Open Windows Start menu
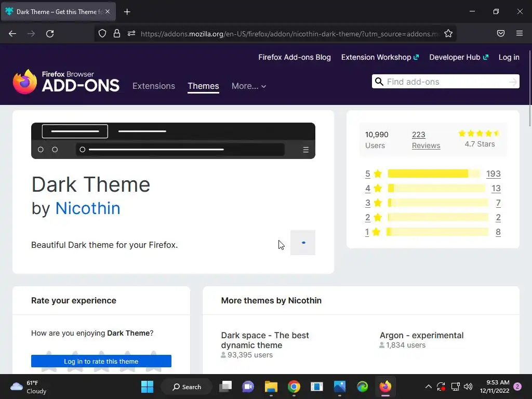The height and width of the screenshot is (399, 532). click(x=147, y=387)
